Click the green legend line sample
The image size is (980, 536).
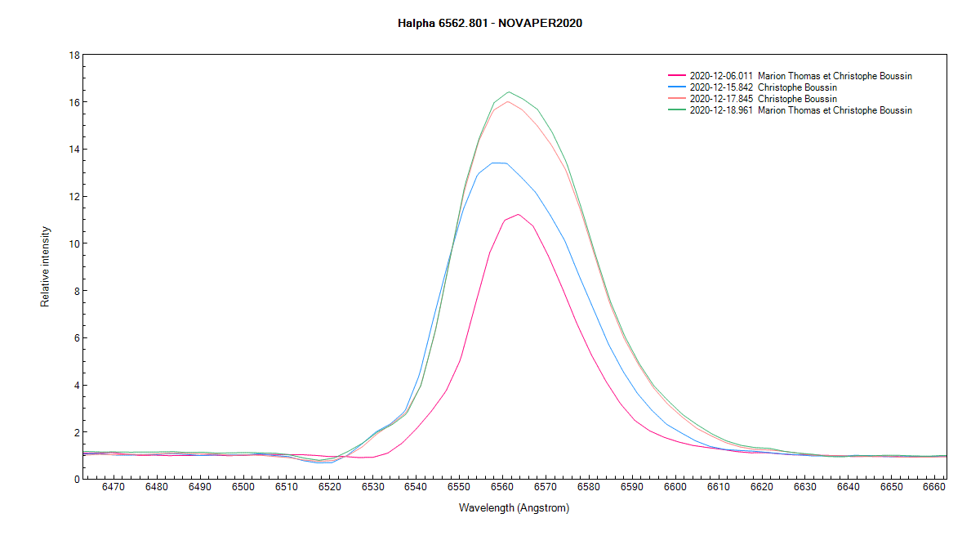coord(678,109)
